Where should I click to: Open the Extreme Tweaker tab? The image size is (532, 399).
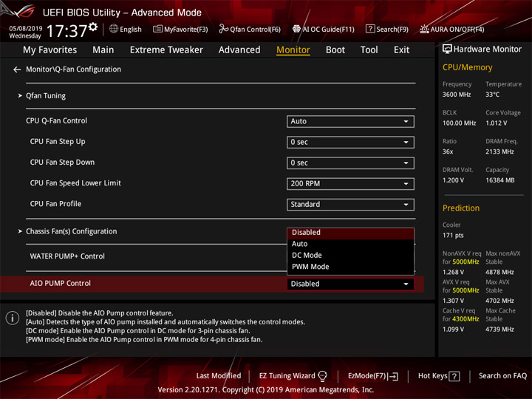166,50
